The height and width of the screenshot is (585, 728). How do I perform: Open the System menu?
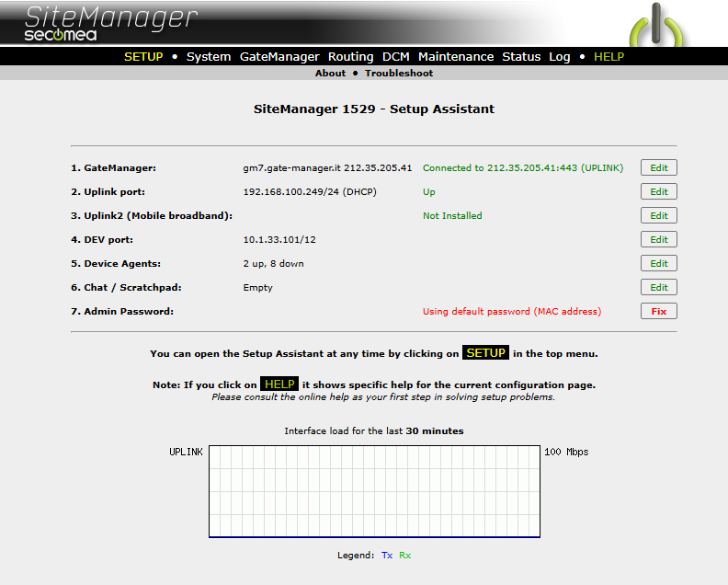coord(209,57)
